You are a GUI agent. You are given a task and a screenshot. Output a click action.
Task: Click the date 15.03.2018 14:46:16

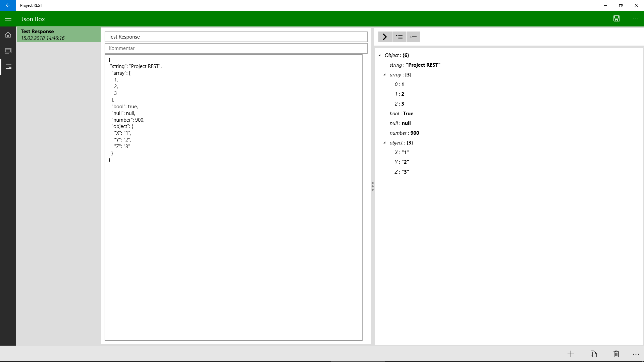point(43,38)
